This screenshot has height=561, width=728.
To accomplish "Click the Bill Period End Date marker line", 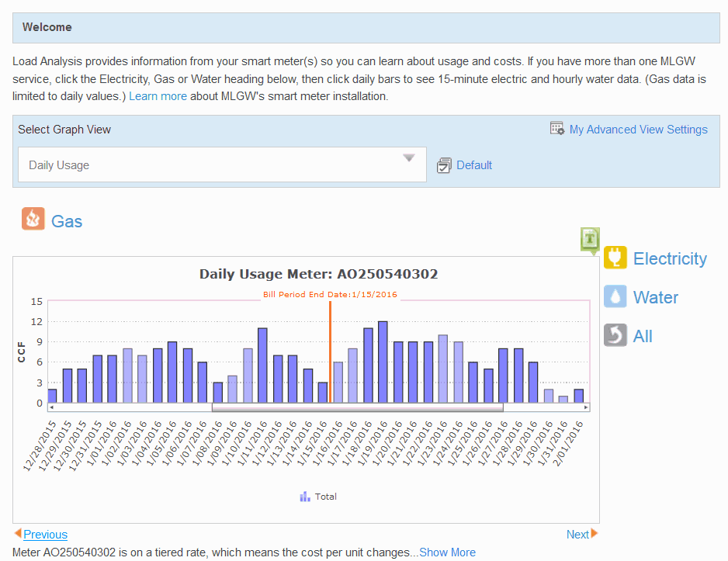I will click(330, 351).
